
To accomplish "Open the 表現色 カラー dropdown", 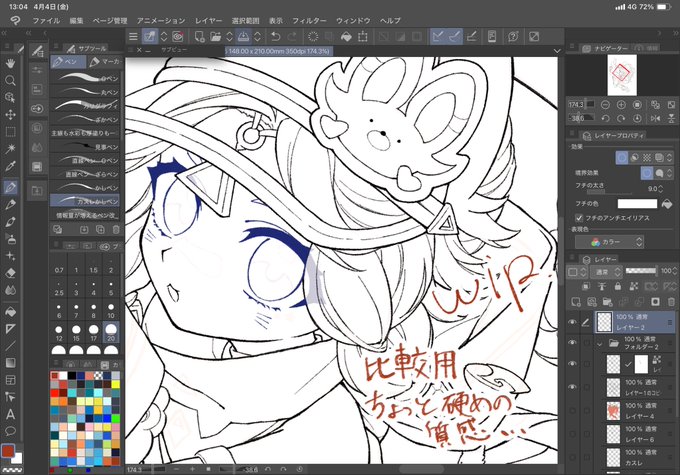I will pyautogui.click(x=609, y=242).
